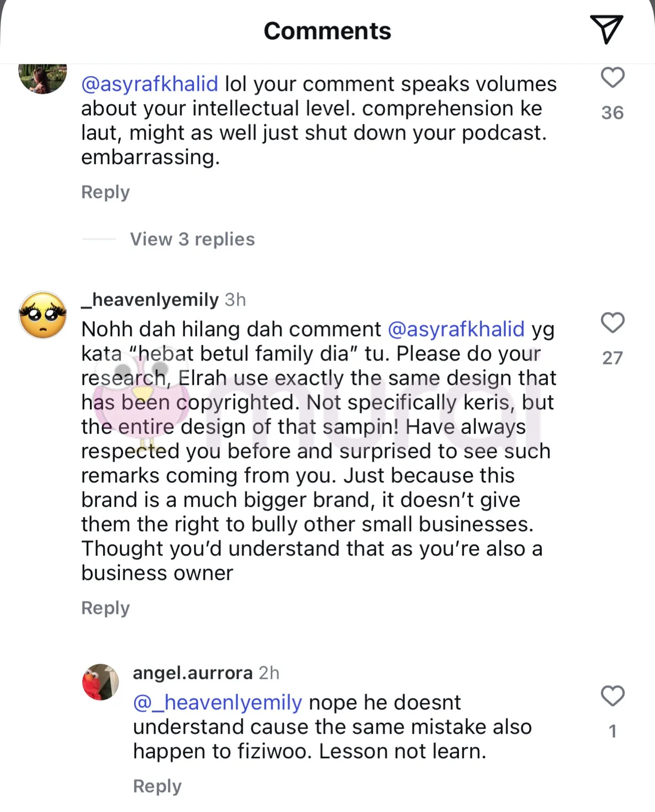Viewport: 655px width, 812px height.
Task: View who liked via the 36 count
Action: tap(612, 113)
